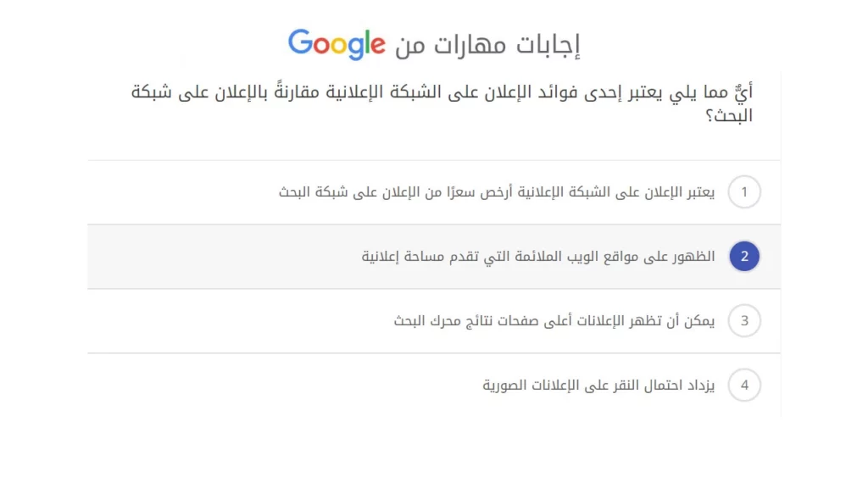The image size is (868, 488).
Task: Click the circled number 1 badge
Action: (744, 192)
